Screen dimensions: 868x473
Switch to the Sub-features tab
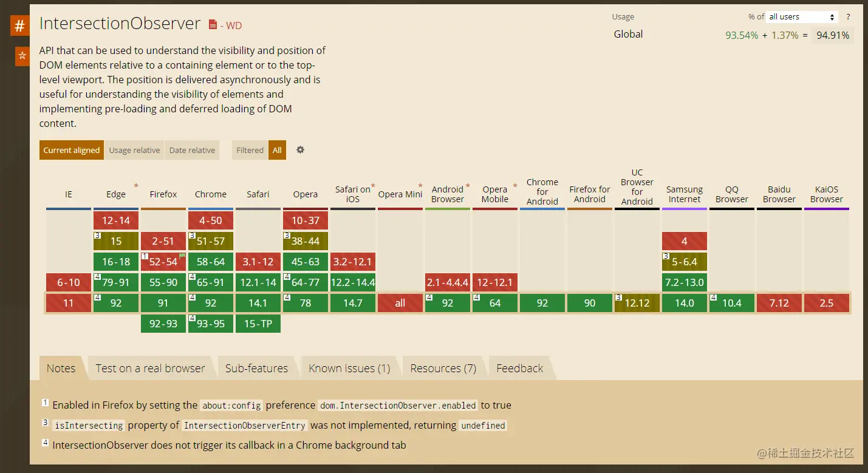point(256,368)
